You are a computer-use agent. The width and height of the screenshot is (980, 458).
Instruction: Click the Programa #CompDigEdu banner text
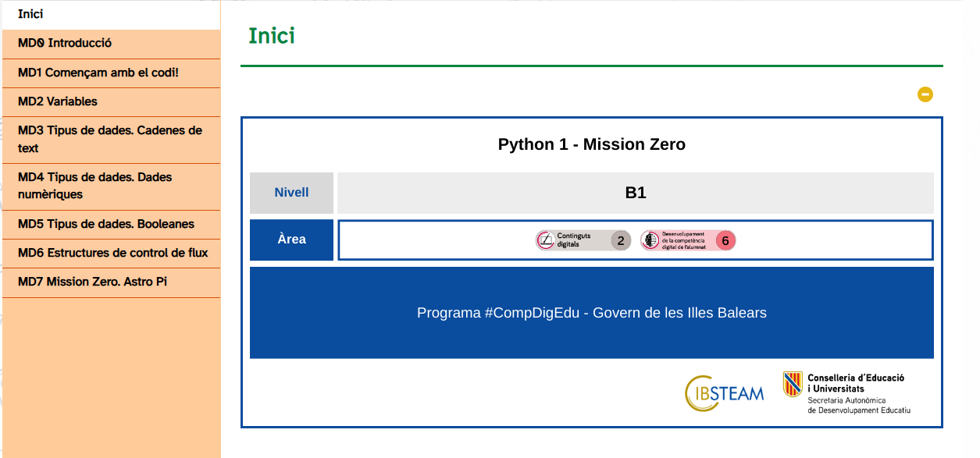(x=592, y=313)
